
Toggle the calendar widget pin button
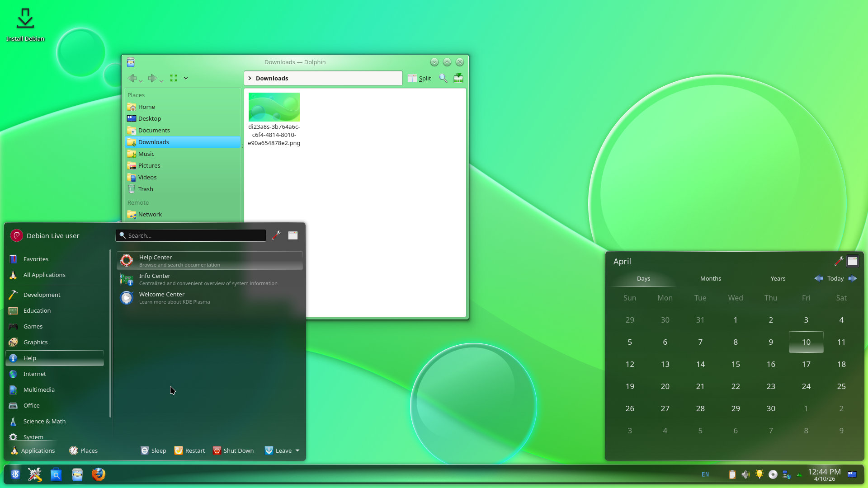[852, 261]
